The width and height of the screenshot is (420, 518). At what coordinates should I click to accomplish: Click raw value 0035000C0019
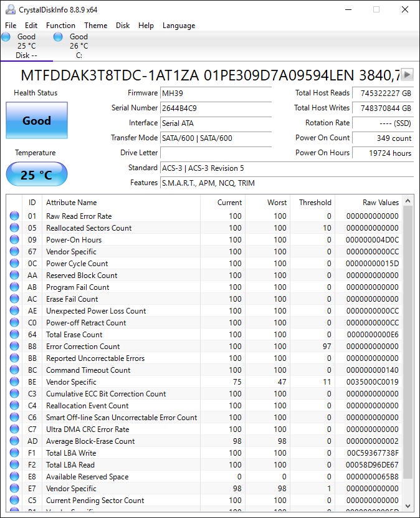[x=372, y=382]
